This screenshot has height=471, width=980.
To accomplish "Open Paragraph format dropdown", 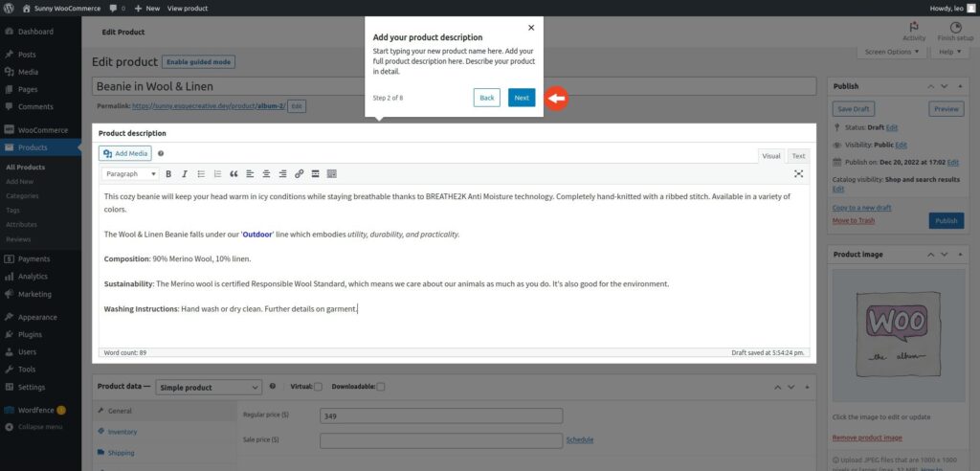I will click(x=130, y=174).
